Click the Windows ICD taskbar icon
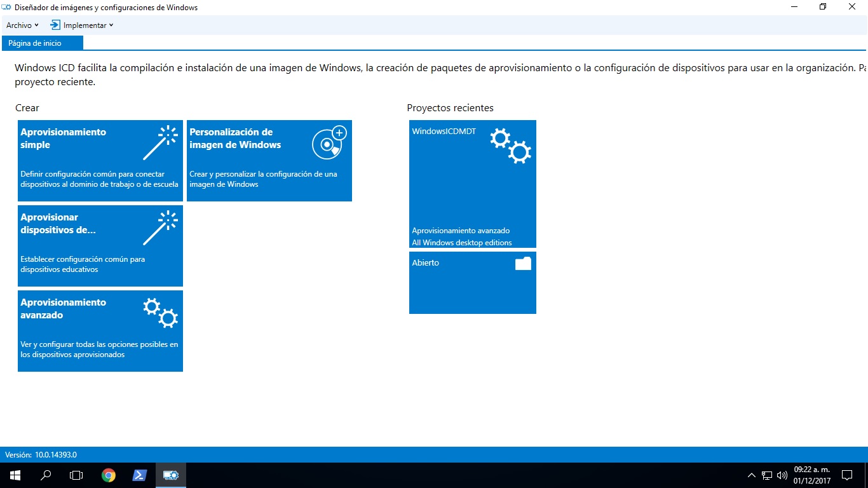868x488 pixels. click(x=171, y=475)
